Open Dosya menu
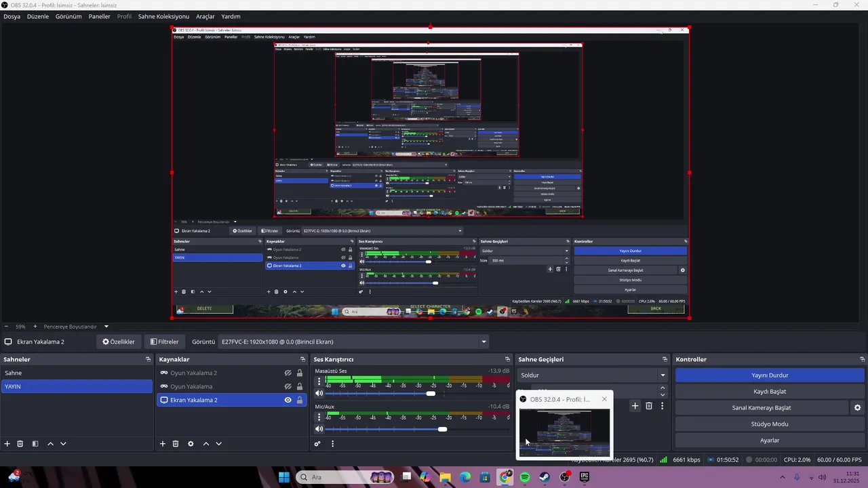This screenshot has width=868, height=488. coord(12,16)
